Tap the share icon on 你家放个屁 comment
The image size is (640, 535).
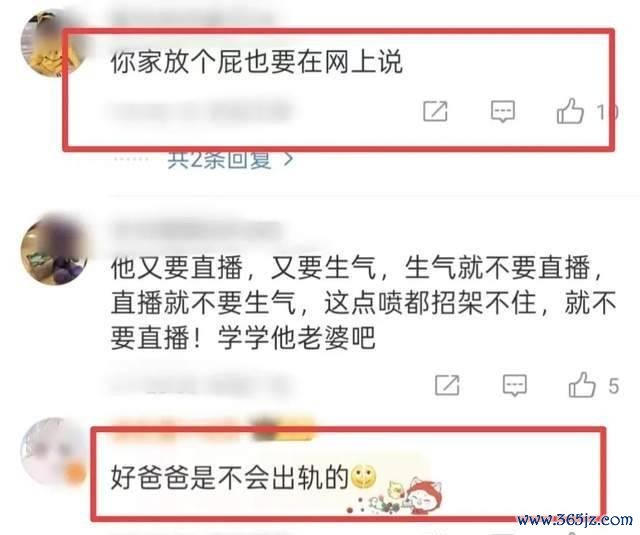[435, 111]
